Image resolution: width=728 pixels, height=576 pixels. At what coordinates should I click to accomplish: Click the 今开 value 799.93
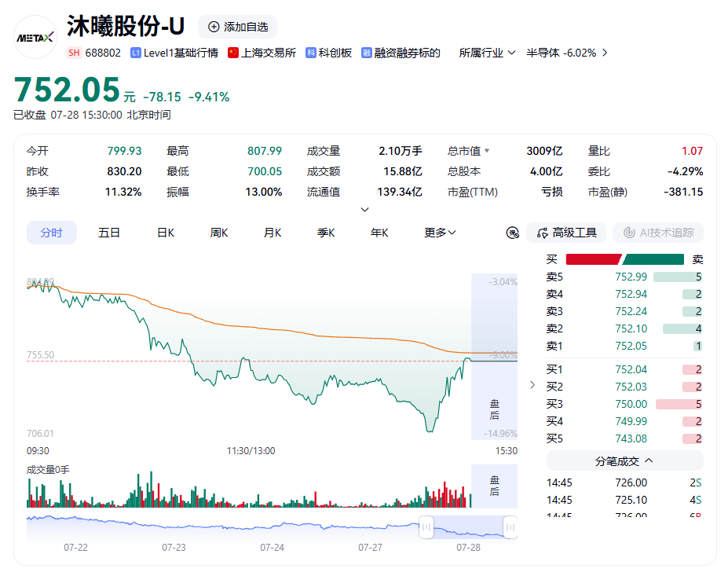124,151
